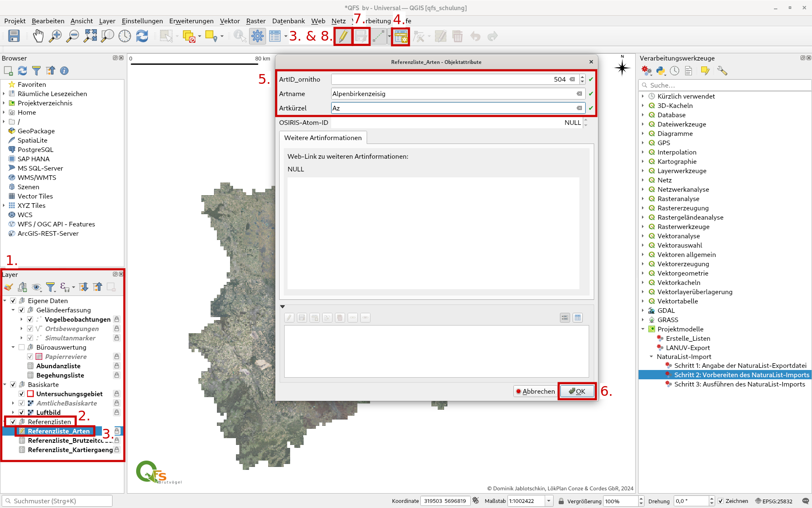Collapse the Projektmodelle tree node

pyautogui.click(x=643, y=329)
